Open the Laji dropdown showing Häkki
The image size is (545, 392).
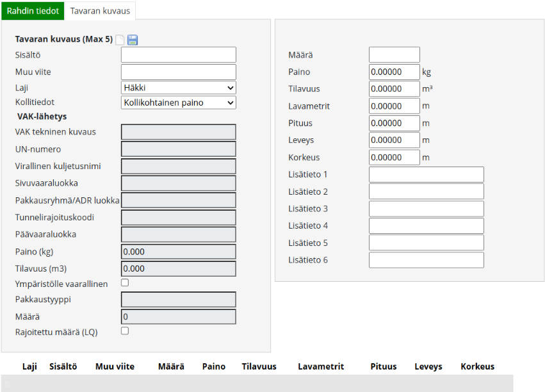[x=178, y=88]
